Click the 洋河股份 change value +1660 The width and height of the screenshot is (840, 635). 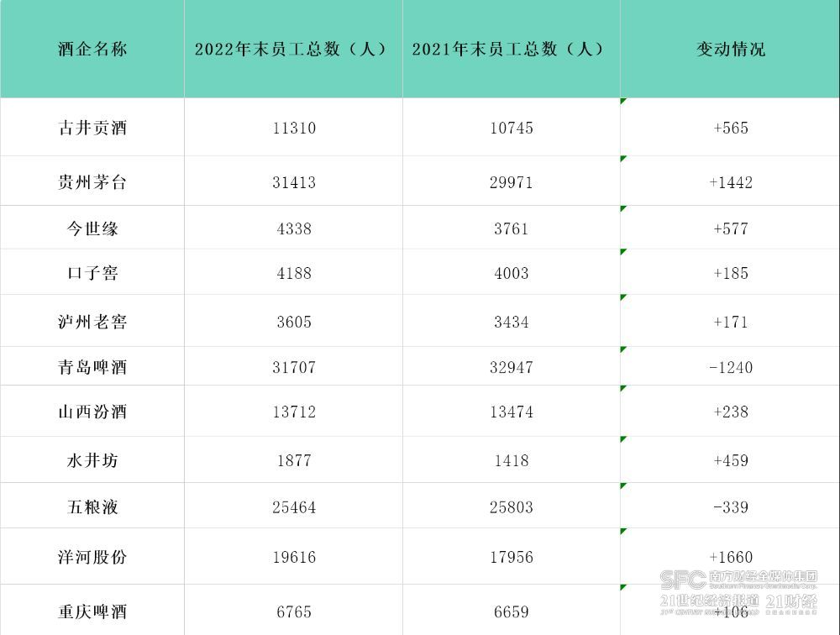tap(730, 557)
